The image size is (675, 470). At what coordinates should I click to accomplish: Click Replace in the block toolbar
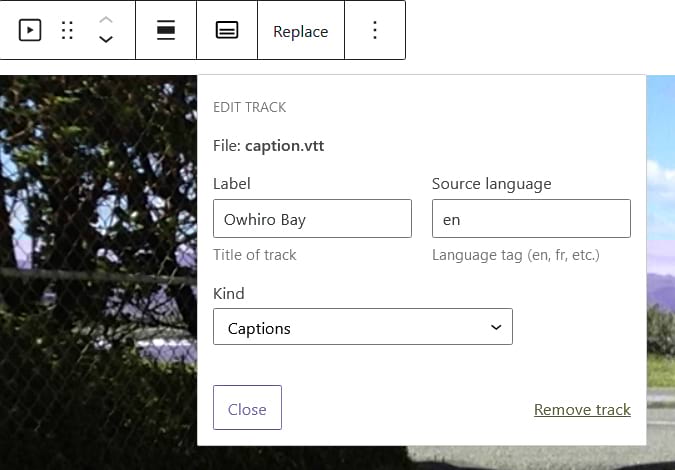[300, 31]
